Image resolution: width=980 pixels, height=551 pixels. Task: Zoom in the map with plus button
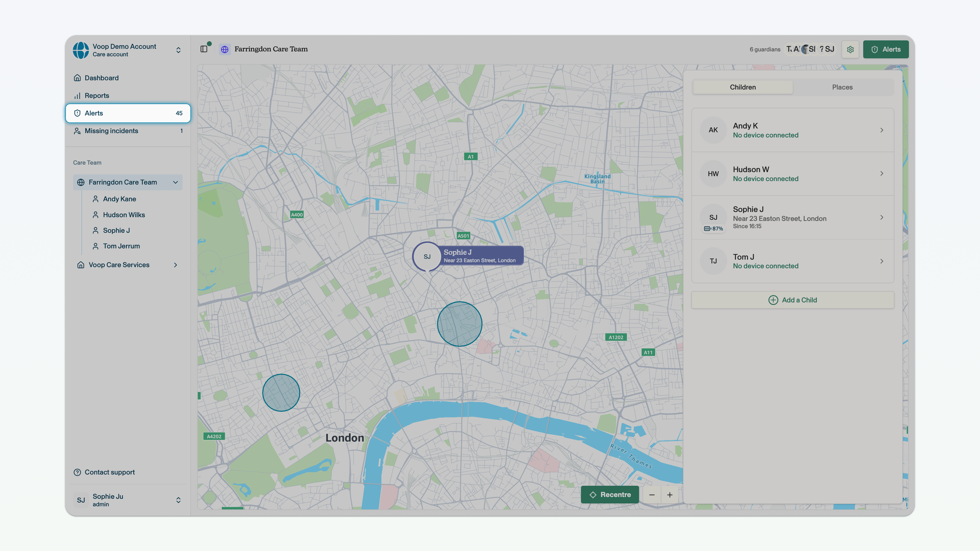[x=670, y=495]
